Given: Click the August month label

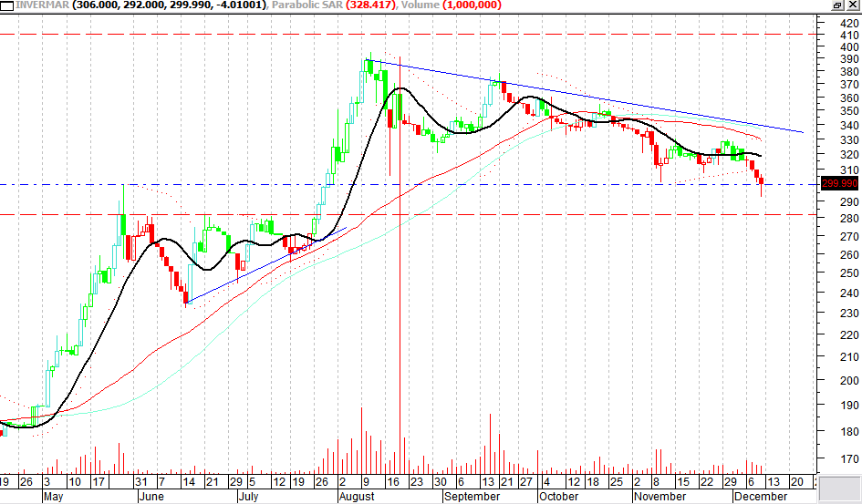Looking at the screenshot, I should point(357,497).
